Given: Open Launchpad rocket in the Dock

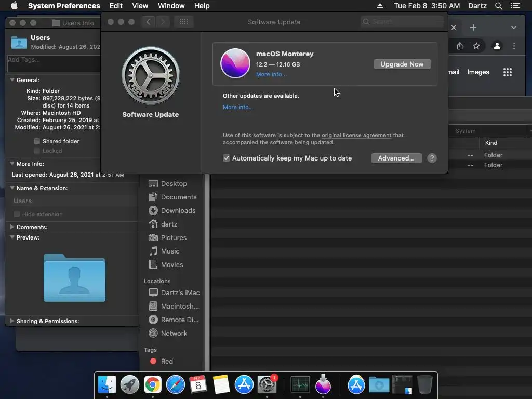Looking at the screenshot, I should [x=129, y=385].
